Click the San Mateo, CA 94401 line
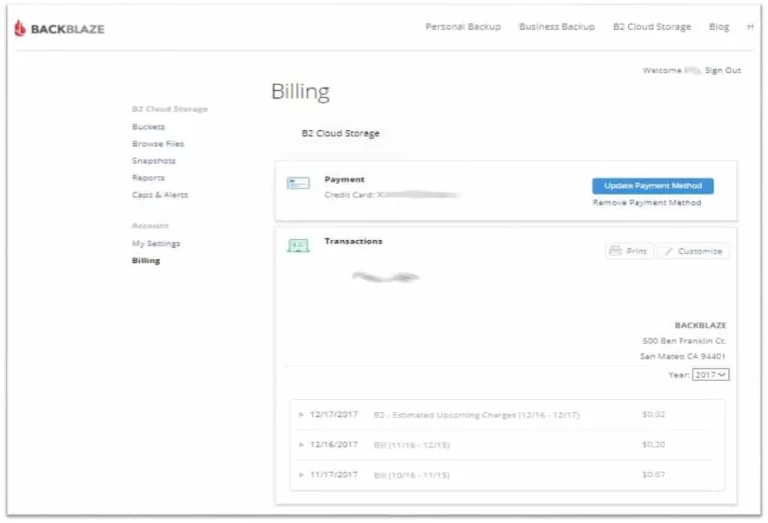The width and height of the screenshot is (768, 523). [x=683, y=356]
